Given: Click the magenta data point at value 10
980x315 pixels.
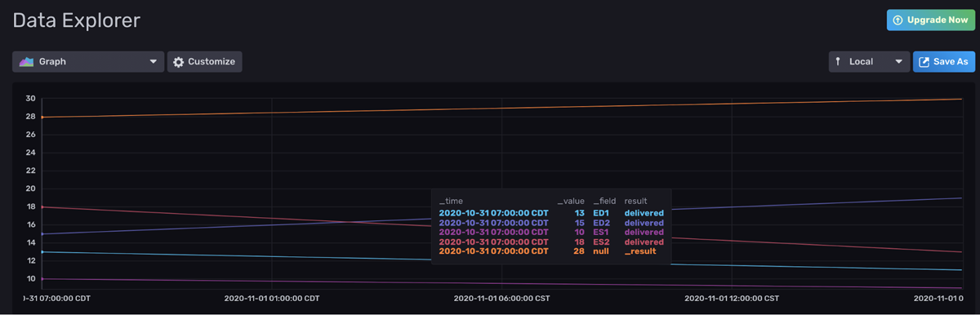Looking at the screenshot, I should click(42, 279).
